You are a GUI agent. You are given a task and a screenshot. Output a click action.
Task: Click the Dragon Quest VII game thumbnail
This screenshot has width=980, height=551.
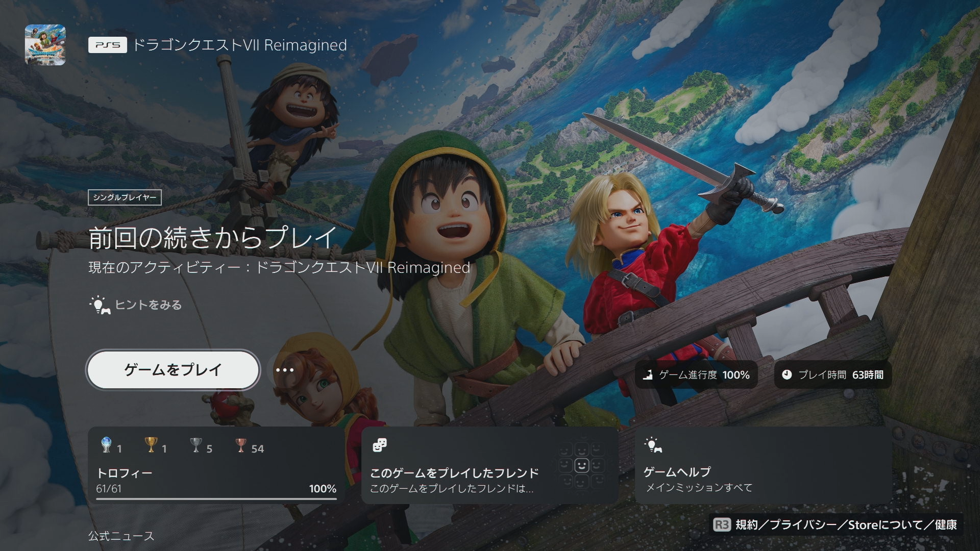pos(45,45)
